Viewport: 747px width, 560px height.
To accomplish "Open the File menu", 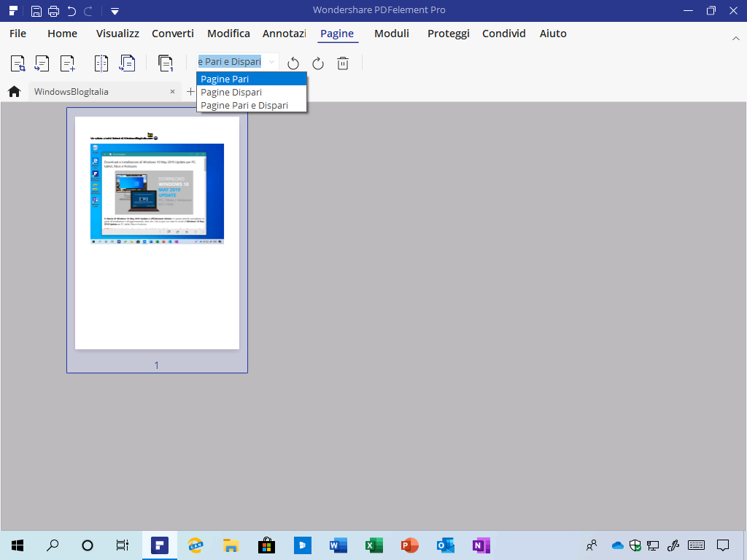I will point(18,34).
